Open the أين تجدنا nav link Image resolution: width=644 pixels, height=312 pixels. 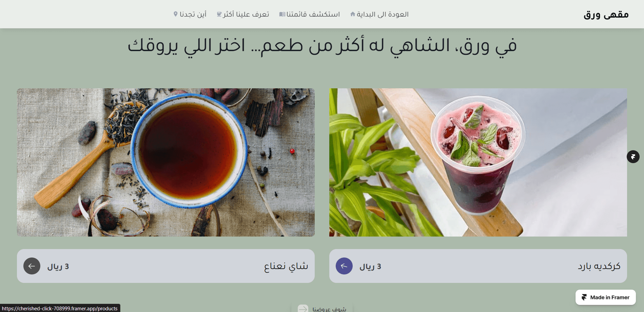pyautogui.click(x=190, y=14)
